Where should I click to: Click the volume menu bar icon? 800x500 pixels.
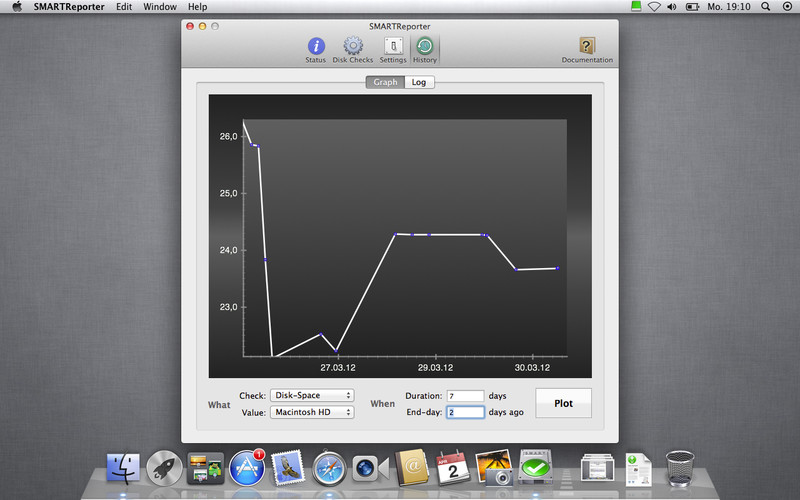(x=672, y=7)
